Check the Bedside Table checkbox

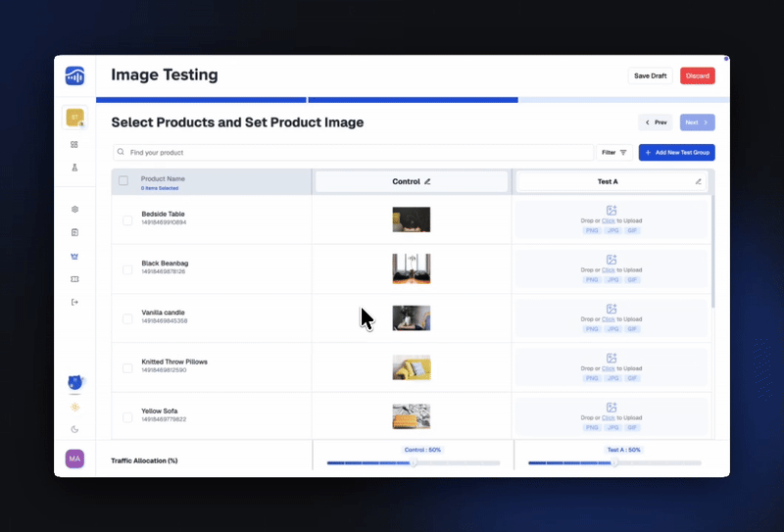[x=127, y=220]
